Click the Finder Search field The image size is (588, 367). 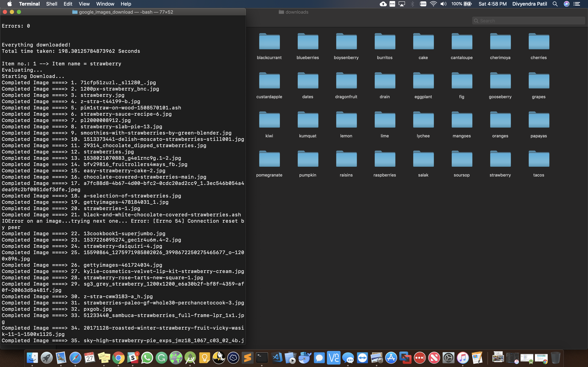pyautogui.click(x=530, y=21)
